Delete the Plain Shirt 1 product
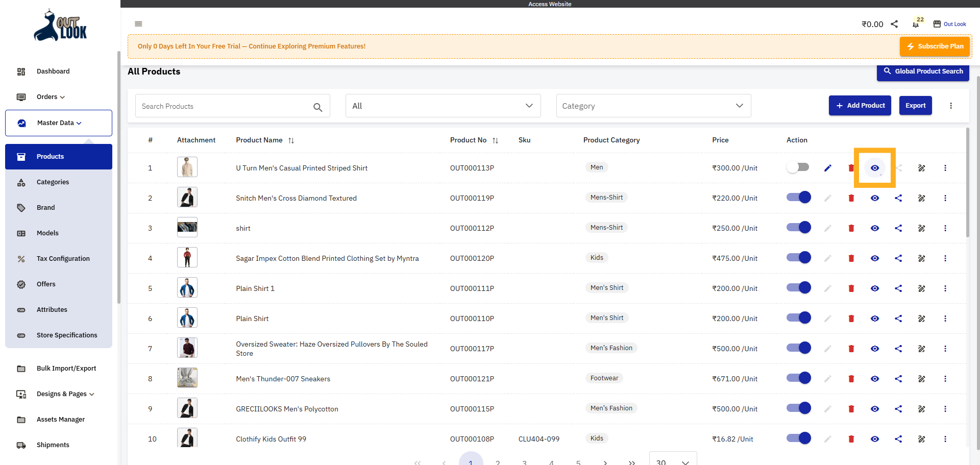980x465 pixels. [x=851, y=288]
